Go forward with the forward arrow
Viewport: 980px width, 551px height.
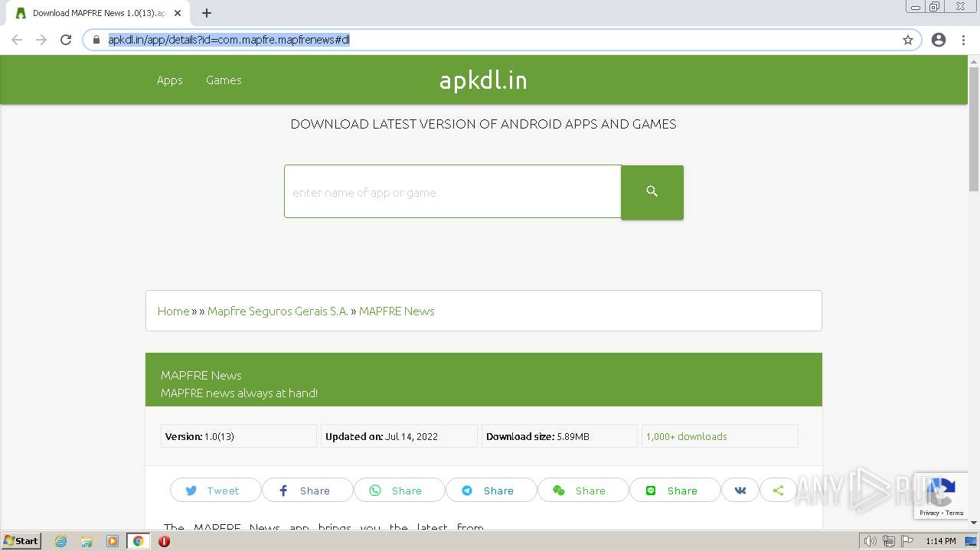41,40
